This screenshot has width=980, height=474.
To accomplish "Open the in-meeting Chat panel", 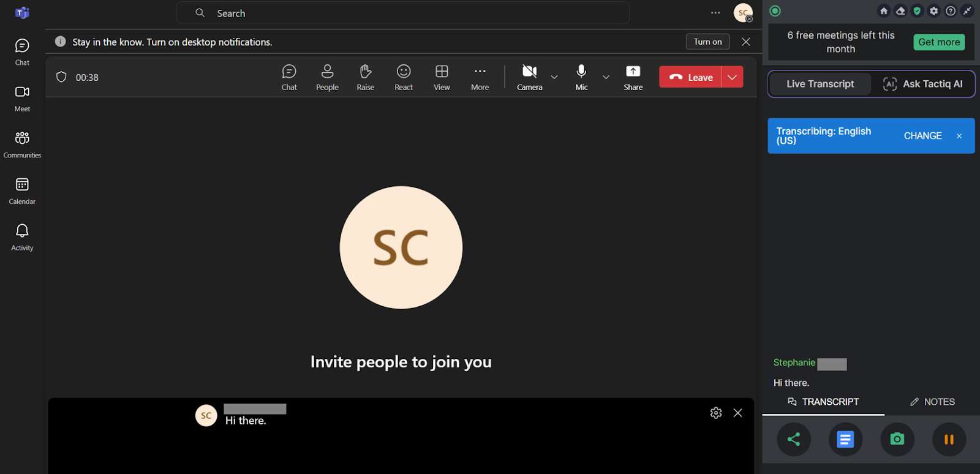I will click(x=289, y=77).
